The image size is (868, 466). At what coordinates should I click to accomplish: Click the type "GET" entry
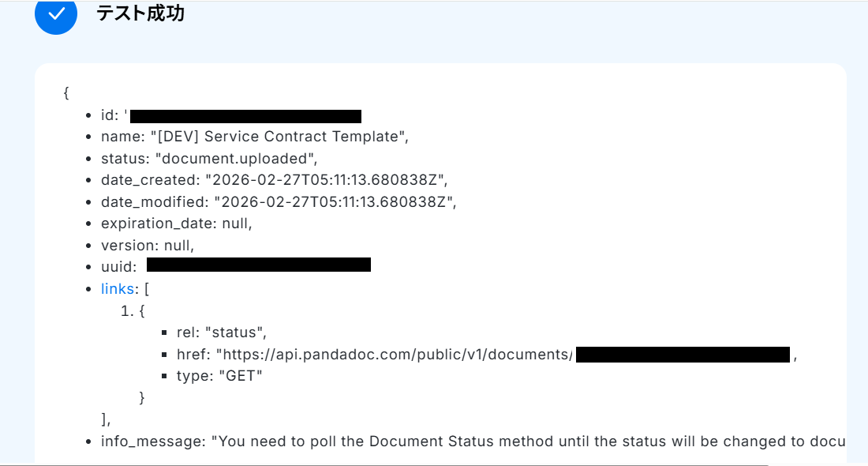click(x=219, y=376)
